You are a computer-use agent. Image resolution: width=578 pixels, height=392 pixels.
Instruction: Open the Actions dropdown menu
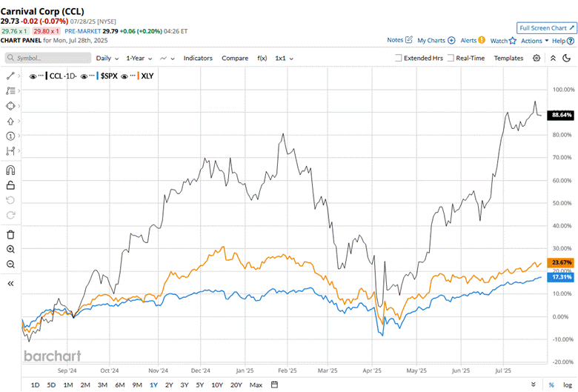point(534,41)
